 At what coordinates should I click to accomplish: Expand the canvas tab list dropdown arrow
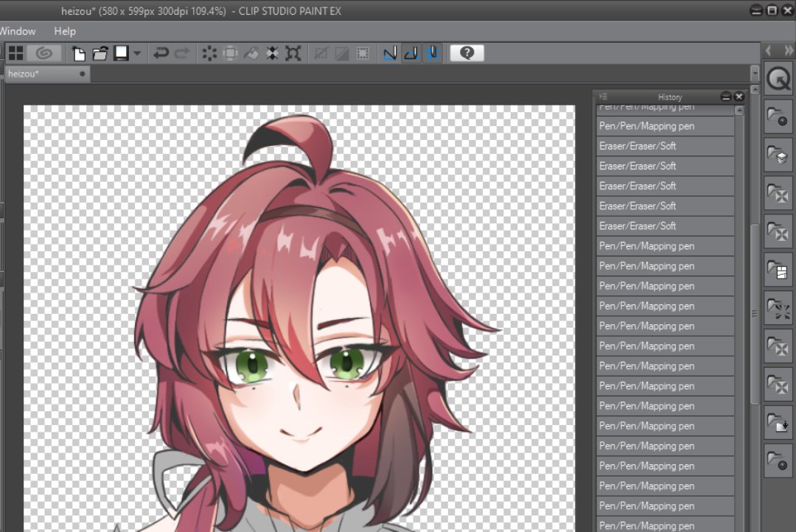tap(754, 74)
